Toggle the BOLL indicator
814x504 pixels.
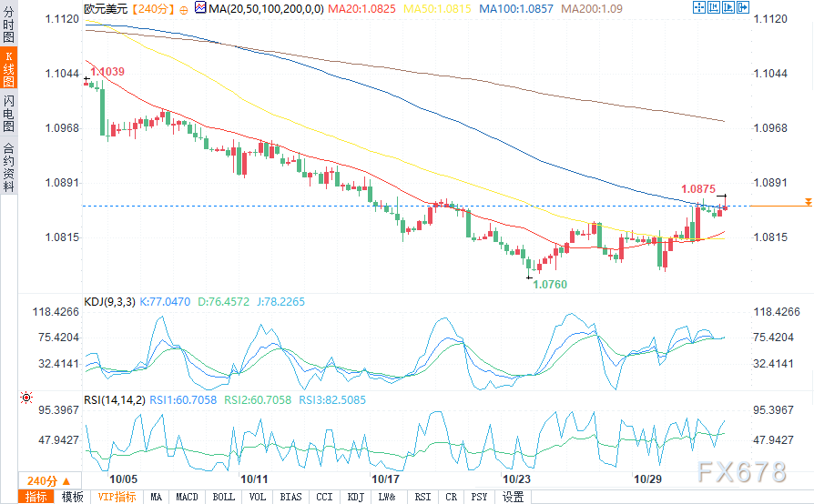pos(224,497)
